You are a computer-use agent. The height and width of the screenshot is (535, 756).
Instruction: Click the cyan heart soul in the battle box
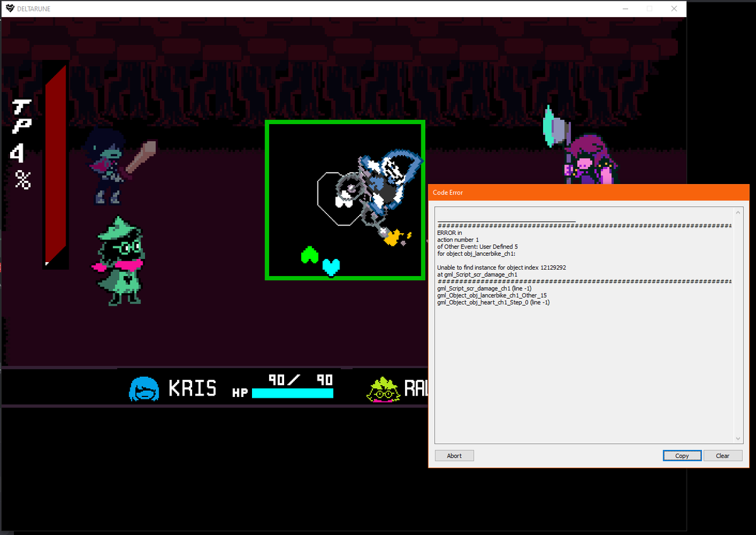[331, 267]
